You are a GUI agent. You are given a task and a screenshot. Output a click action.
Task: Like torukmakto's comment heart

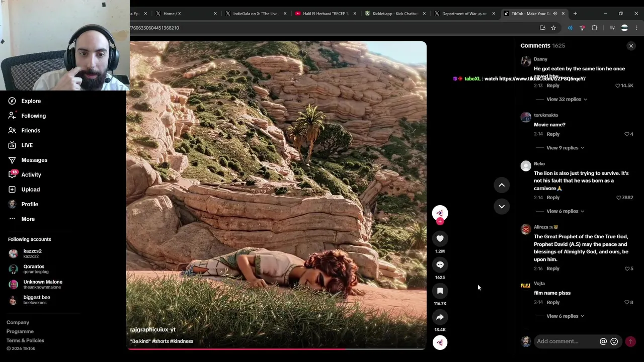627,134
